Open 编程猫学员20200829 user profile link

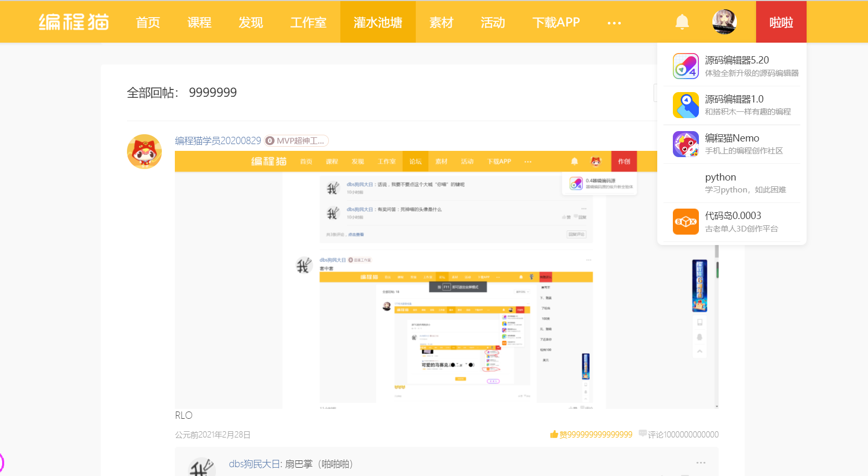tap(218, 140)
